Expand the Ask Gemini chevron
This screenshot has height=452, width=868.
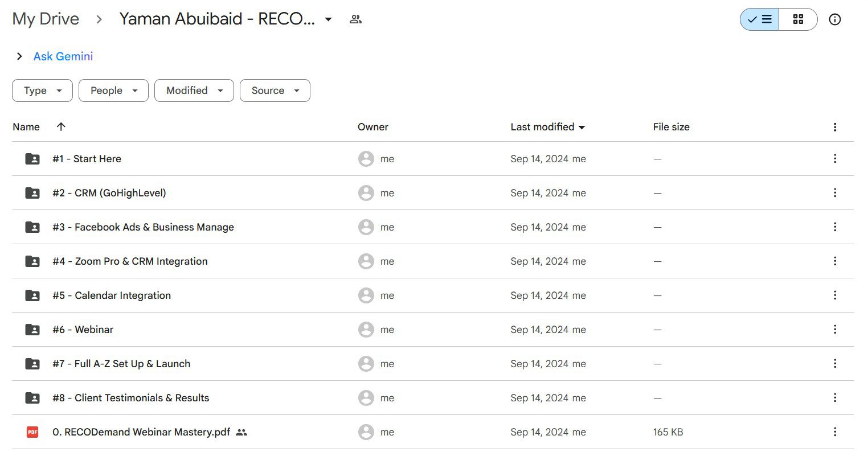coord(19,56)
